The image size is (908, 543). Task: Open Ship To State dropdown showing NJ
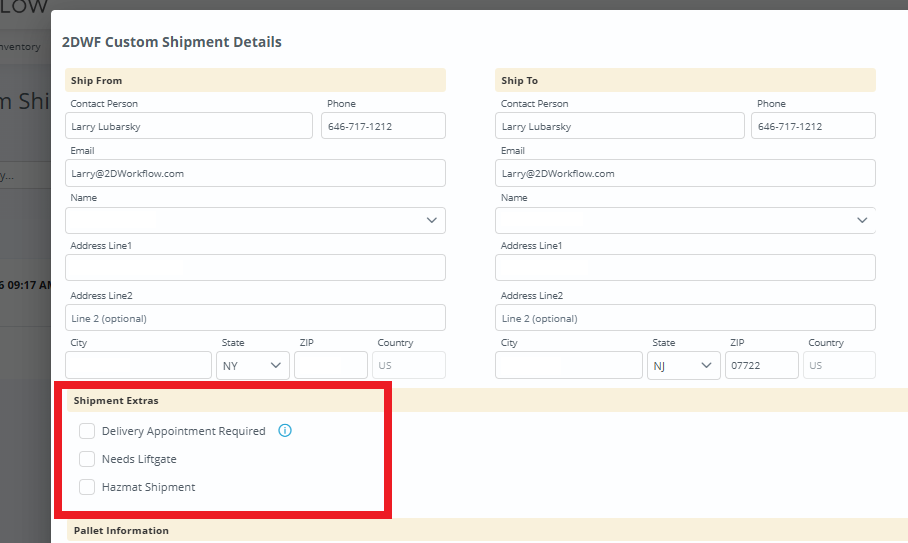(x=684, y=366)
